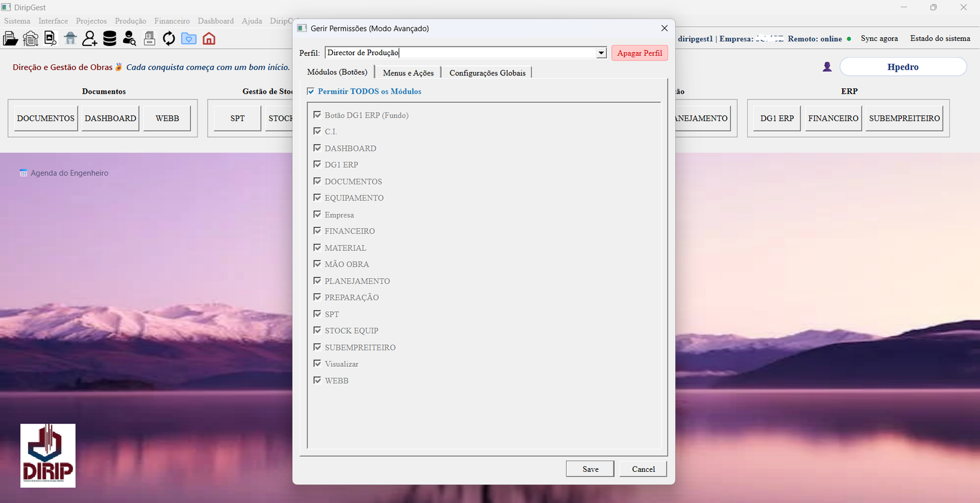Viewport: 980px width, 503px height.
Task: Click the database stack toolbar icon
Action: 110,39
